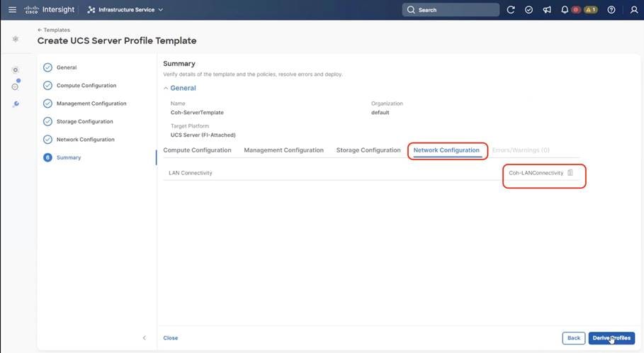The image size is (644, 353).
Task: Open the requests checkmark icon
Action: point(529,10)
